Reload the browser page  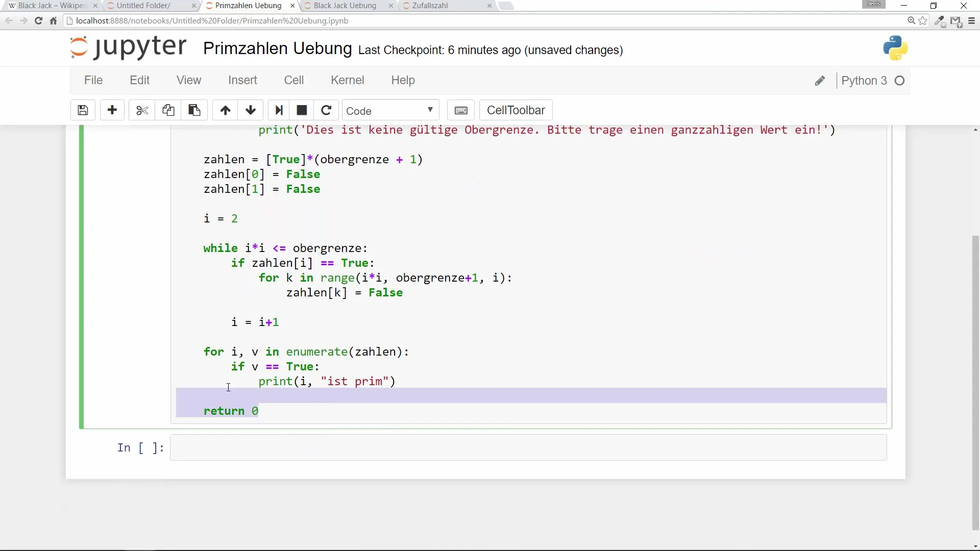click(38, 21)
